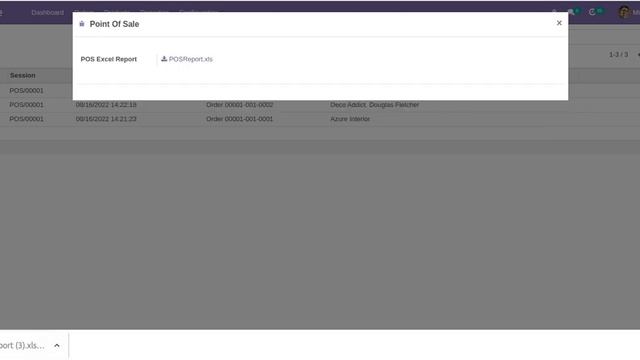Click the Session column header
This screenshot has height=360, width=640.
coord(23,76)
